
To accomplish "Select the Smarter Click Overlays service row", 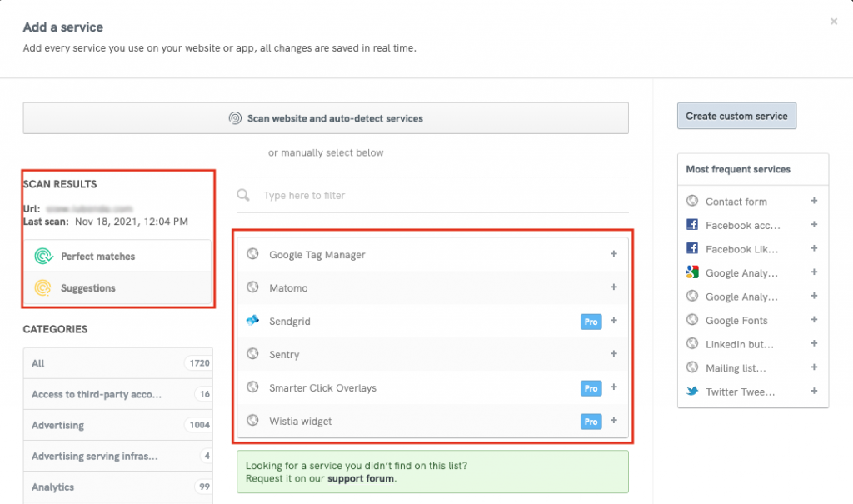I will point(322,388).
